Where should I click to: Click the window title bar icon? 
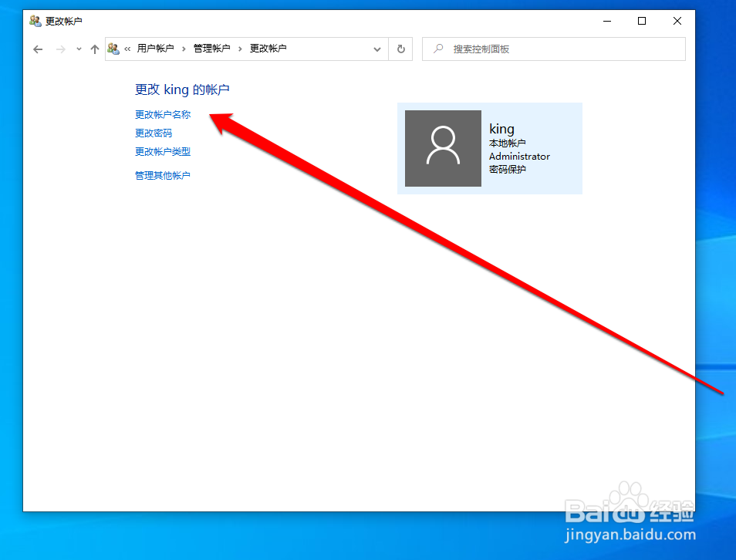[x=35, y=21]
